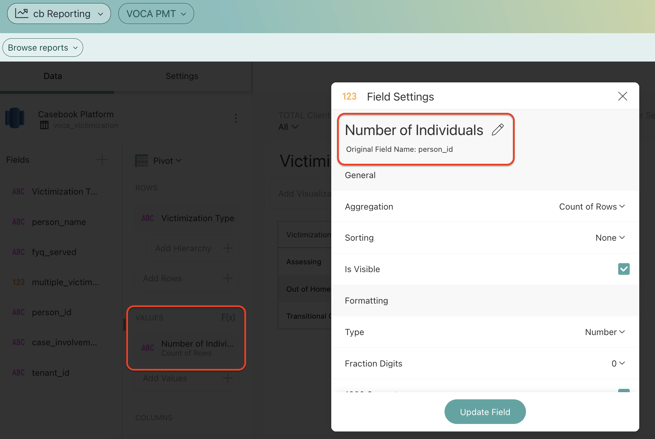Click the plus icon next to Fields
Viewport: 655px width, 439px height.
(102, 160)
